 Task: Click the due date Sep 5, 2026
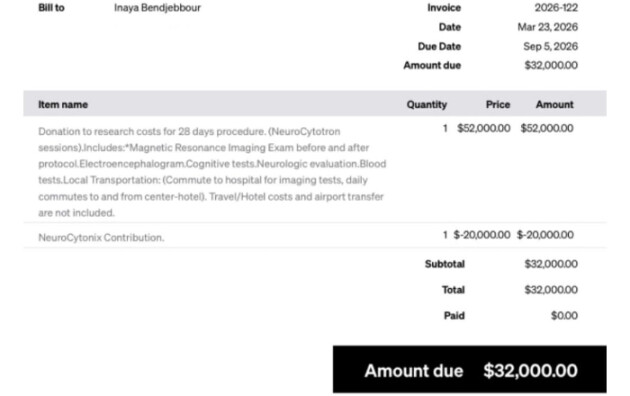coord(550,46)
